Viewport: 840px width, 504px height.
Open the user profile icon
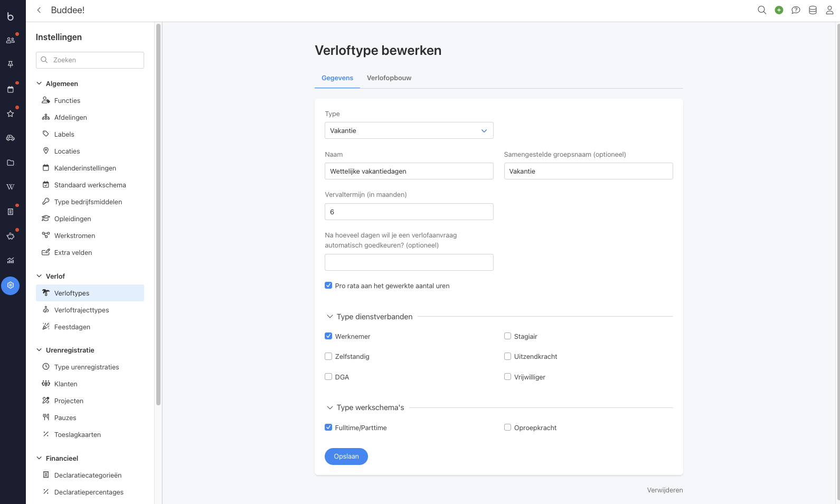pos(829,10)
